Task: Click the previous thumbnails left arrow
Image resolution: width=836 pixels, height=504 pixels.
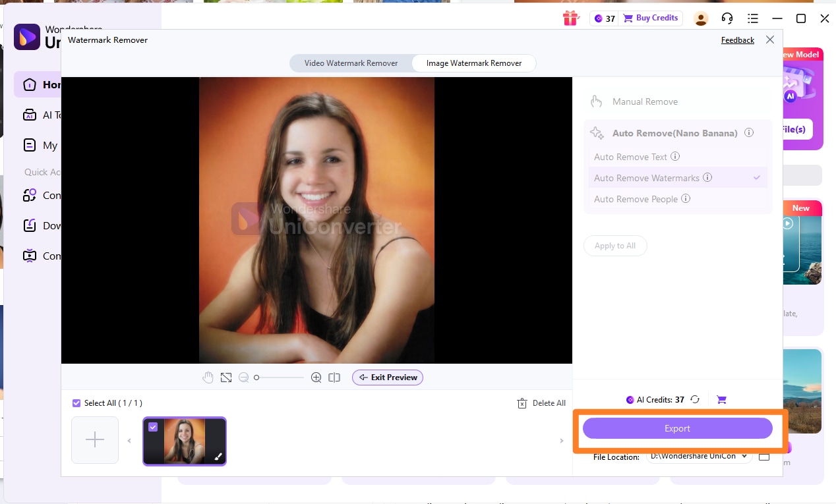Action: (129, 441)
